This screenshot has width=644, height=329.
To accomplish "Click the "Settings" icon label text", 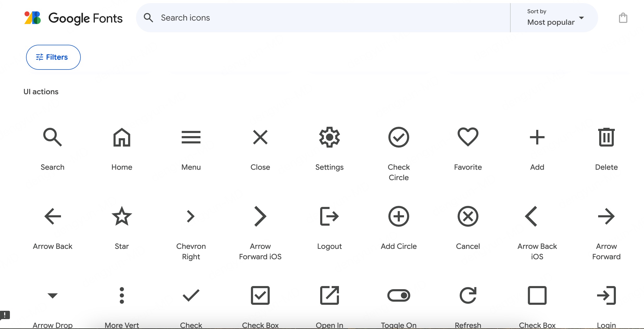I will click(x=330, y=167).
